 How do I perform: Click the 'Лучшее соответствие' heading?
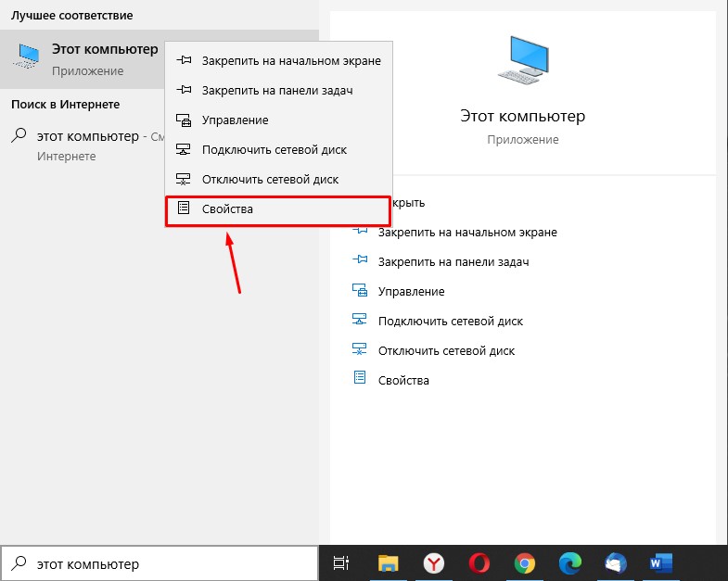click(x=72, y=16)
